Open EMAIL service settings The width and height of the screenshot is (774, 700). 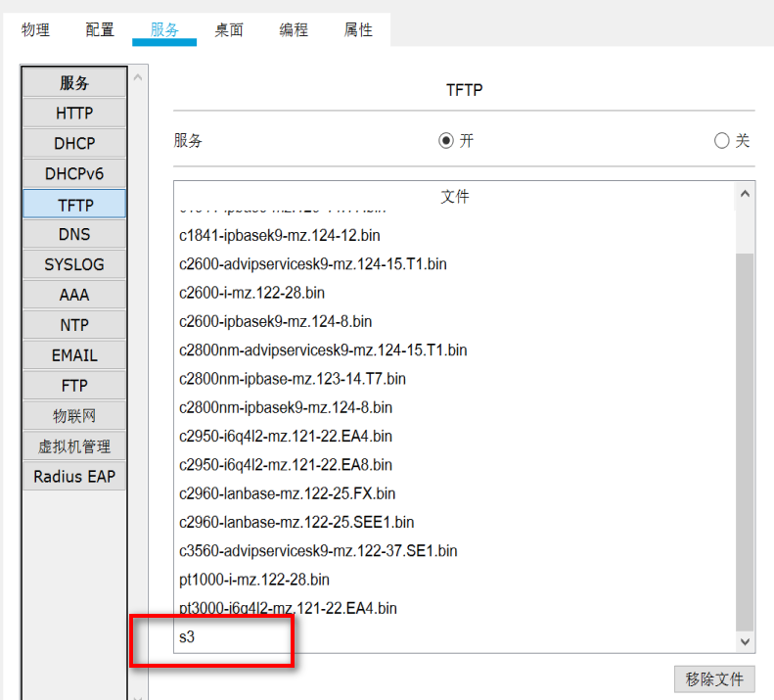tap(74, 355)
